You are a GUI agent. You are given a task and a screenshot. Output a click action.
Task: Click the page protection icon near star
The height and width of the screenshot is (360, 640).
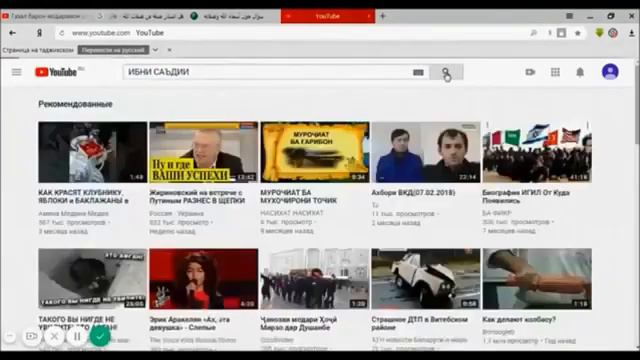pyautogui.click(x=562, y=33)
